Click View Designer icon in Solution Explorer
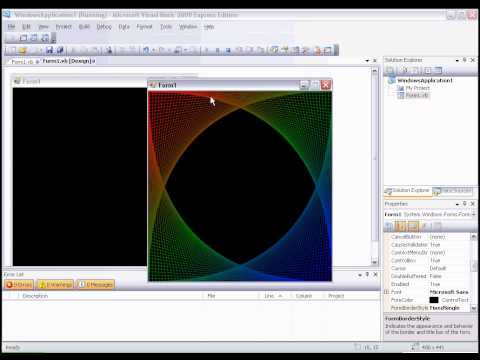This screenshot has width=480, height=360. [x=438, y=70]
